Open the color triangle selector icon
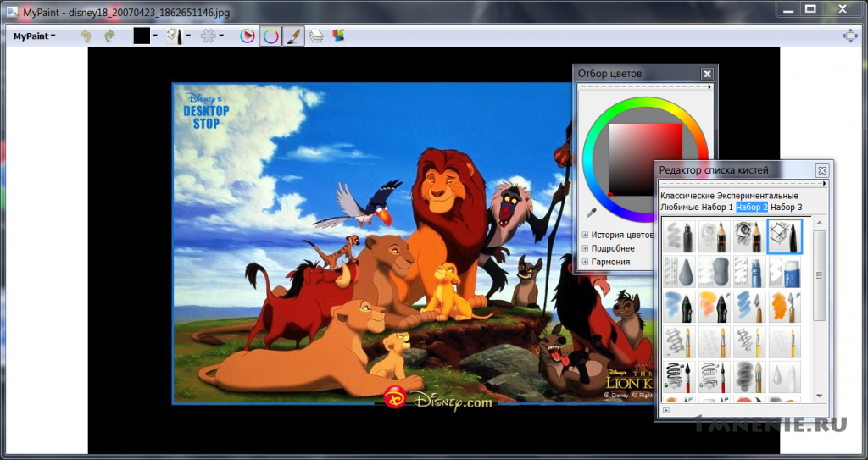The image size is (868, 460). pos(247,36)
